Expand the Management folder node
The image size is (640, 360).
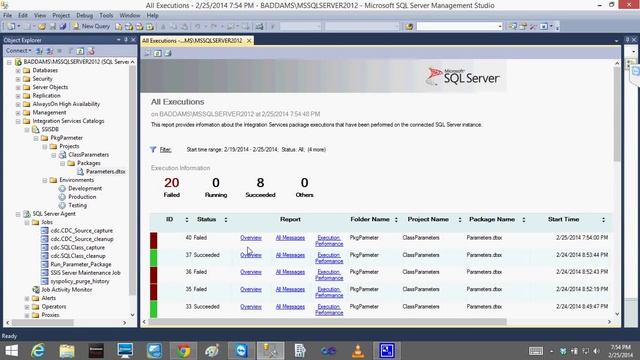click(x=18, y=113)
